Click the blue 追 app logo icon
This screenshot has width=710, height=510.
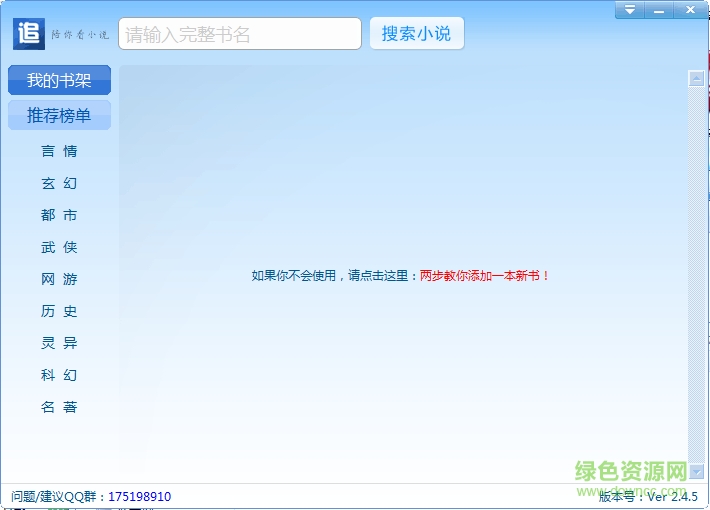29,34
